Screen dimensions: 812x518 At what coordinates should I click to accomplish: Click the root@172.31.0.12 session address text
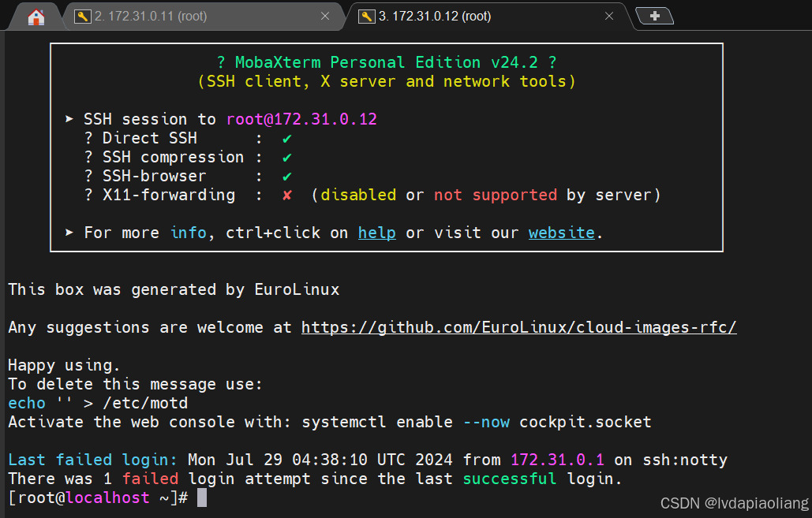click(301, 119)
